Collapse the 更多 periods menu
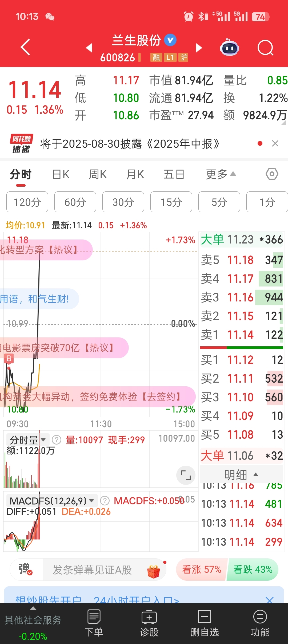 pyautogui.click(x=221, y=174)
